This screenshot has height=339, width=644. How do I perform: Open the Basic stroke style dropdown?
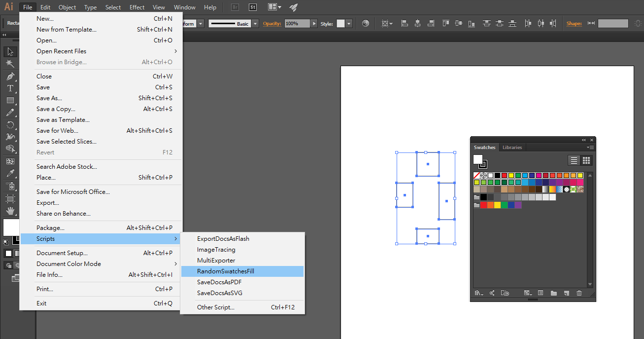tap(255, 23)
